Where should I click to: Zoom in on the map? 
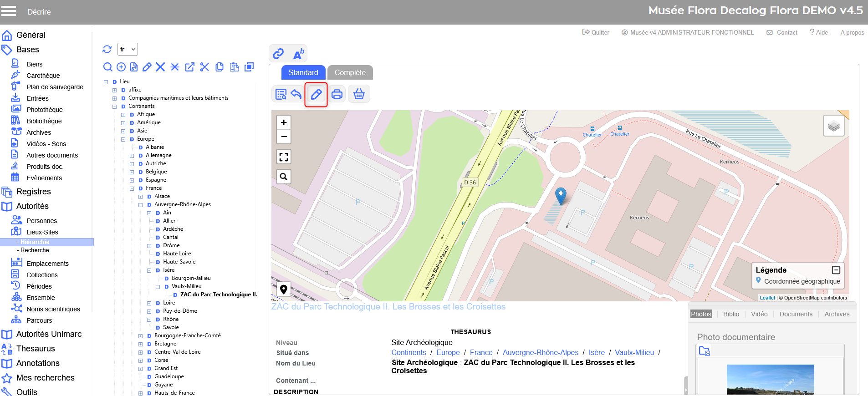(284, 122)
